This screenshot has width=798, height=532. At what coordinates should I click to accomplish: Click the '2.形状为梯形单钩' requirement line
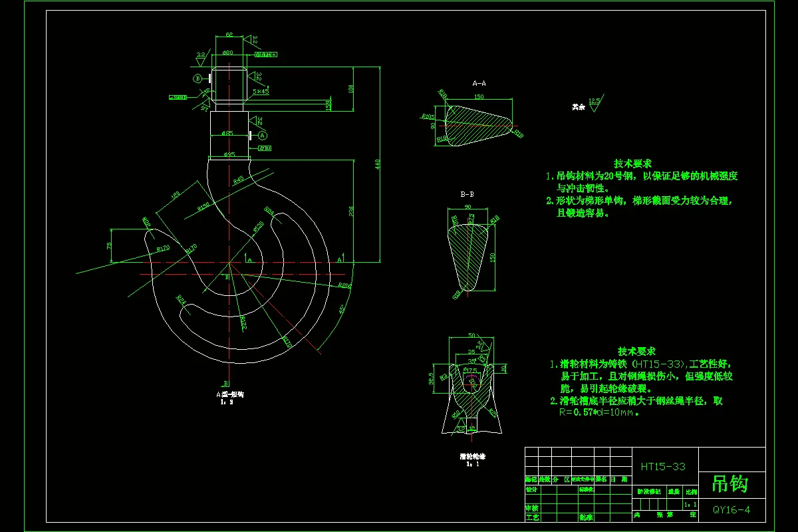tap(639, 200)
